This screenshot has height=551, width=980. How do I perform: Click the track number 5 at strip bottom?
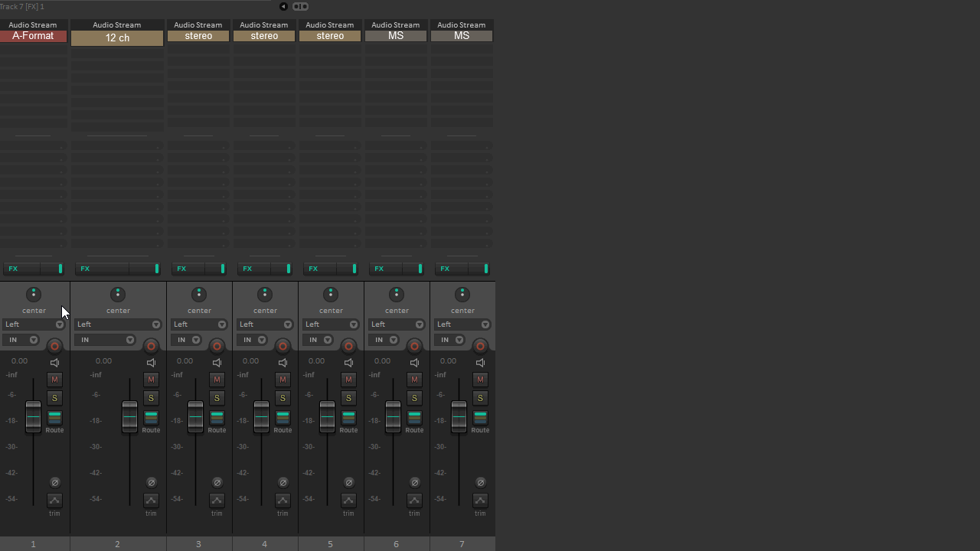330,544
